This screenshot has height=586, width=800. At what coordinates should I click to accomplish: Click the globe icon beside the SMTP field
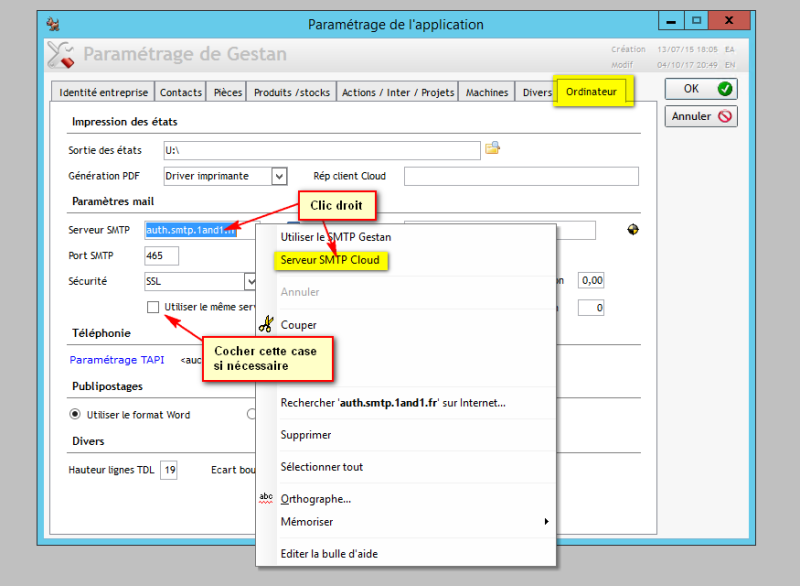click(633, 229)
